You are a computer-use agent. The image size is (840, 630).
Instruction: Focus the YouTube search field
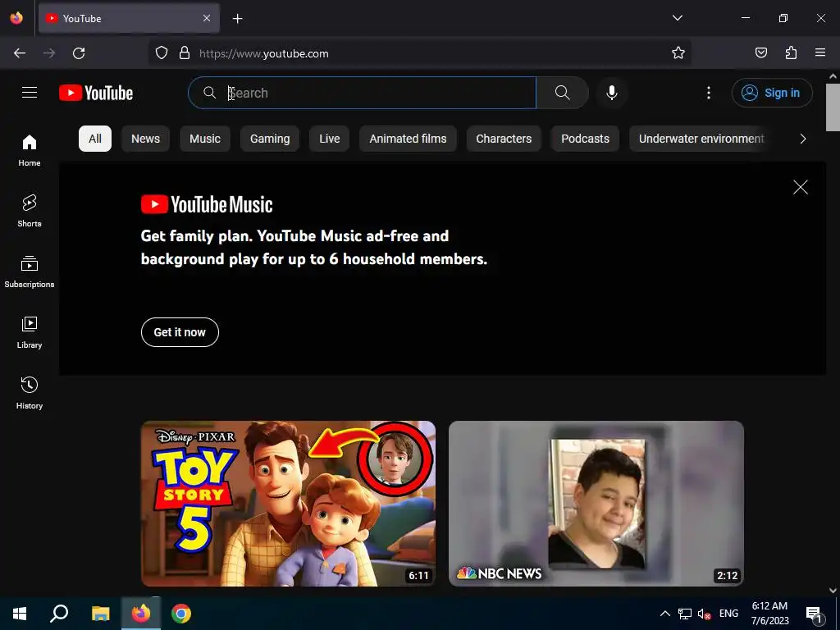tap(362, 93)
